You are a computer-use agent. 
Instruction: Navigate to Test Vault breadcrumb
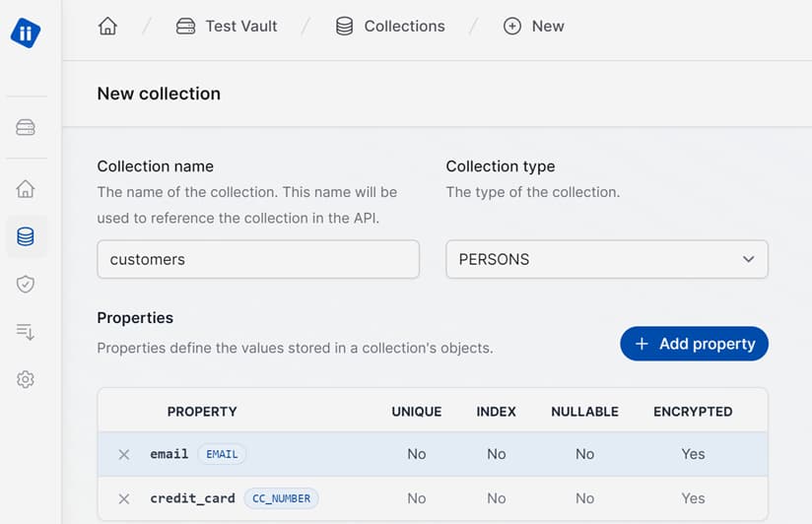coord(227,27)
